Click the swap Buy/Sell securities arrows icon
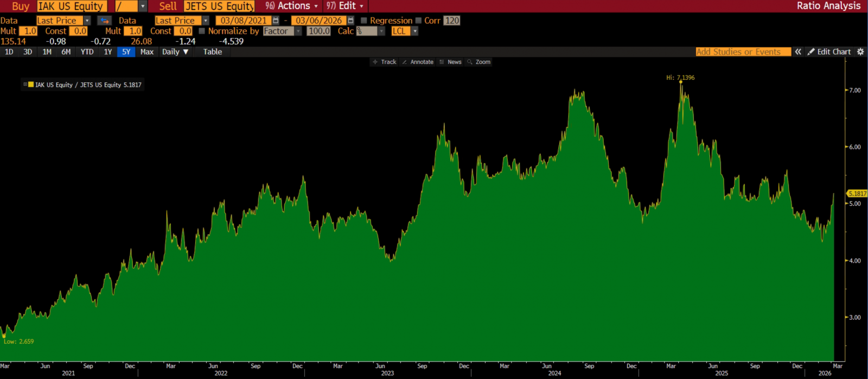The width and height of the screenshot is (868, 379). [x=104, y=21]
